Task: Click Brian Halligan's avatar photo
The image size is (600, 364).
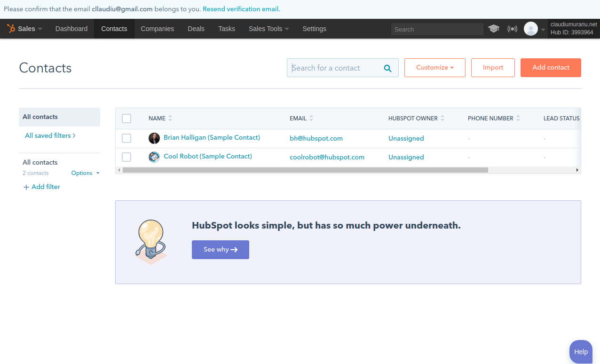Action: click(154, 138)
